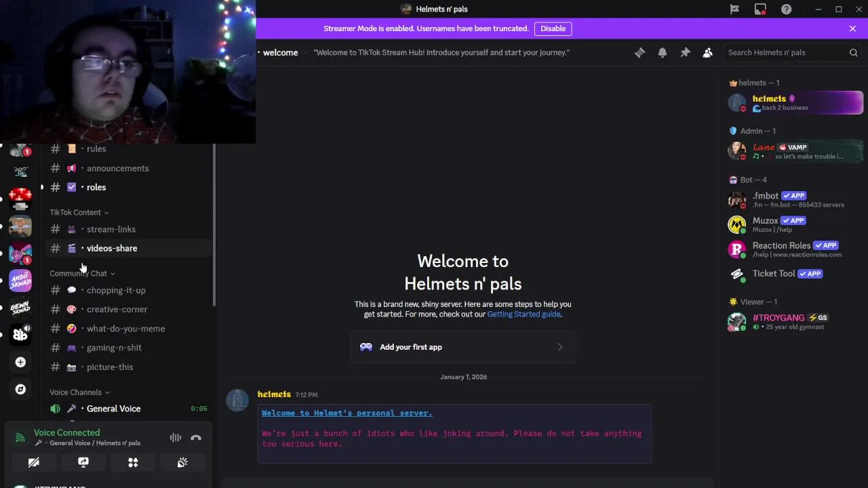This screenshot has width=868, height=488.
Task: Open Add your first app arrow
Action: coord(559,347)
